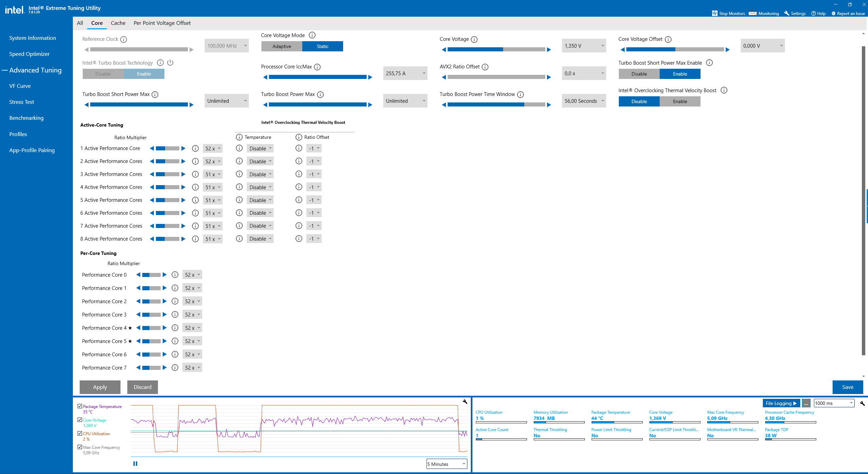The height and width of the screenshot is (474, 868).
Task: Open Benchmarking in sidebar
Action: coord(27,118)
